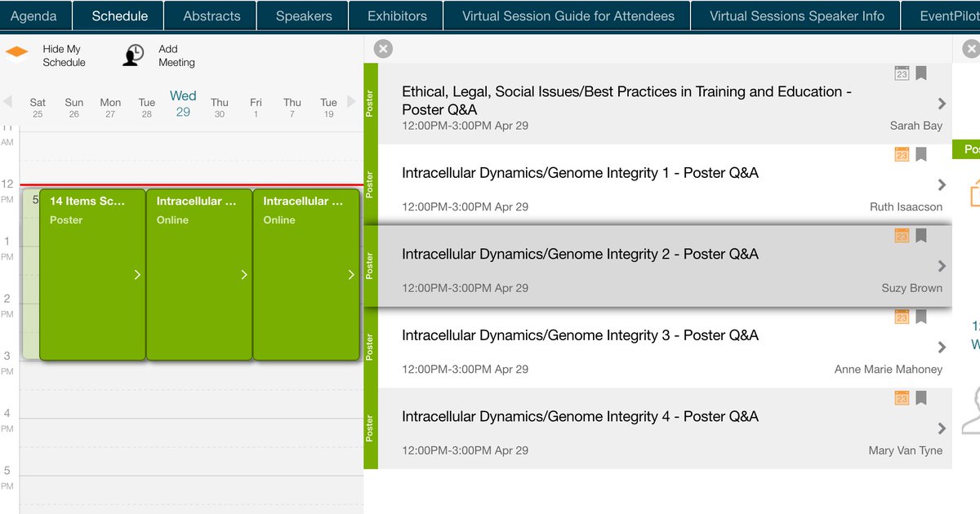The width and height of the screenshot is (980, 514).
Task: Open the EventPilot tab
Action: pos(941,16)
